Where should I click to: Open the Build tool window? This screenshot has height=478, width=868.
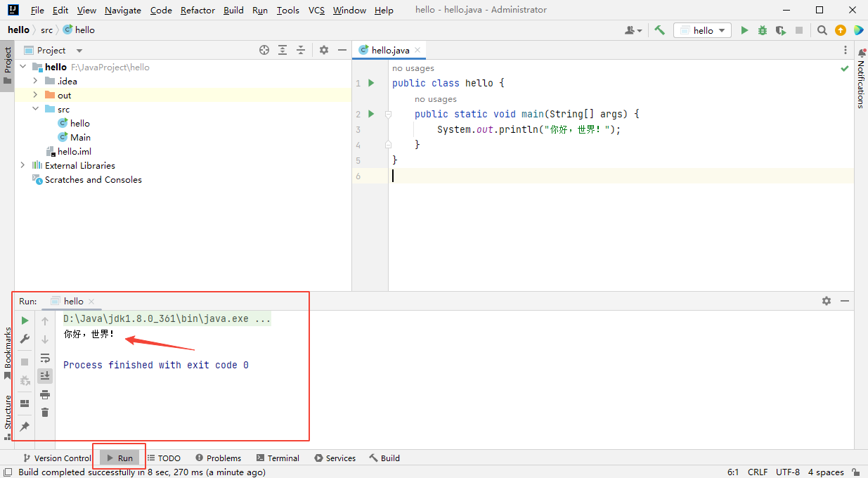tap(384, 458)
